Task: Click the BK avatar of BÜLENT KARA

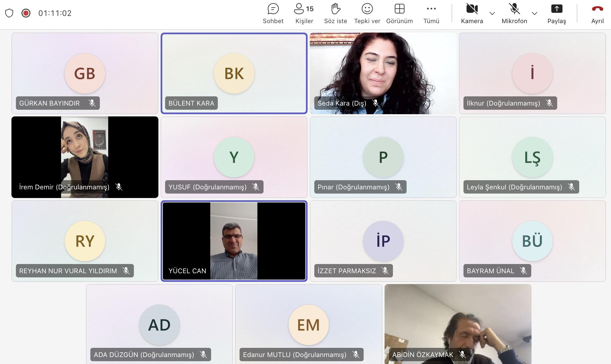Action: 234,74
